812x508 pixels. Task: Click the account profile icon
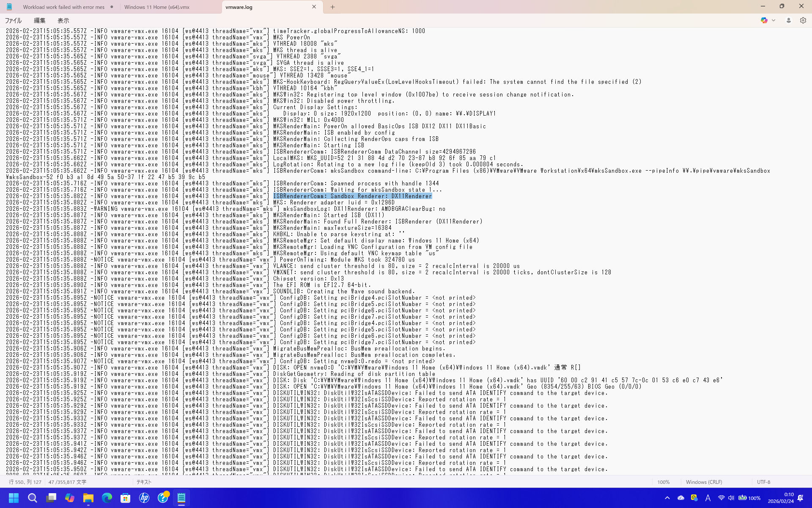[788, 20]
